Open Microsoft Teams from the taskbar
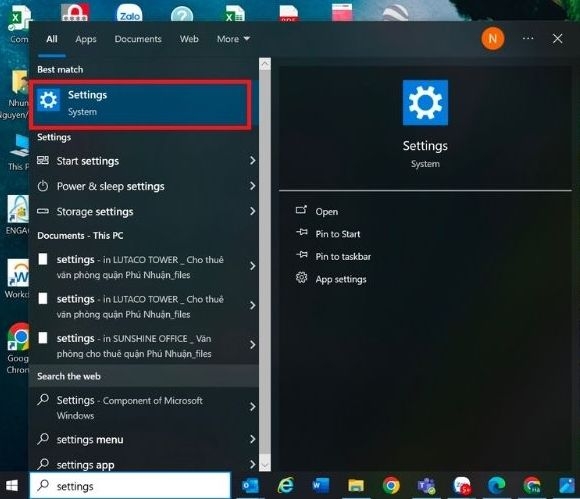Screen dimensions: 580x499 click(426, 485)
